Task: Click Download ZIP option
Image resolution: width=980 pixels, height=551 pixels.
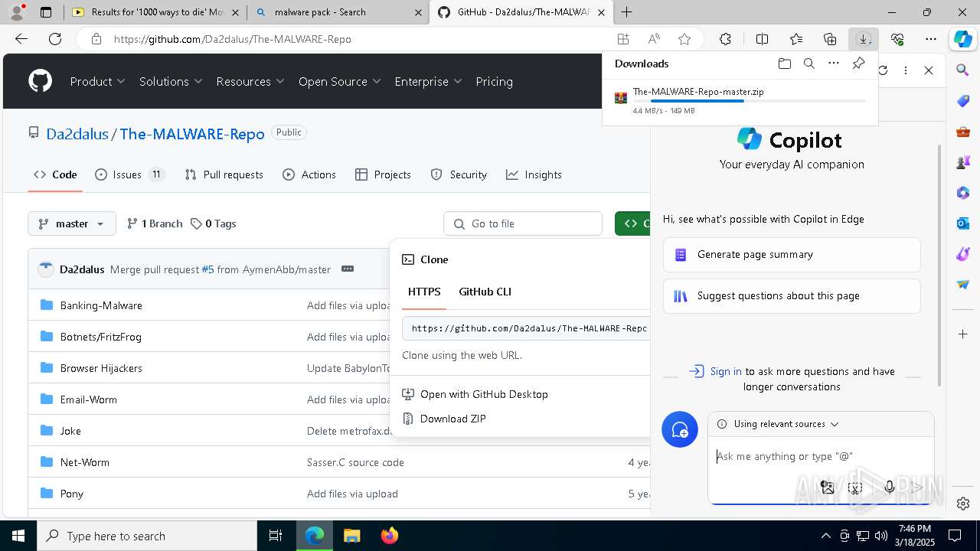Action: pos(452,419)
